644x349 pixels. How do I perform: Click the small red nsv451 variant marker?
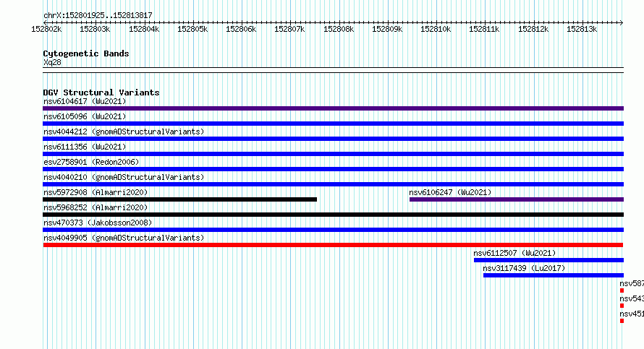click(x=622, y=321)
